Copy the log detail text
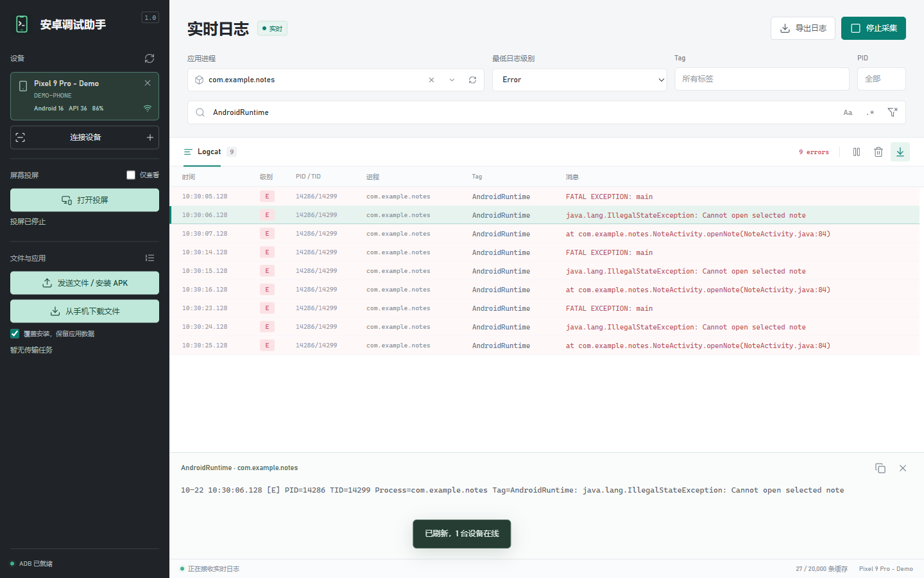This screenshot has width=924, height=578. [x=880, y=468]
